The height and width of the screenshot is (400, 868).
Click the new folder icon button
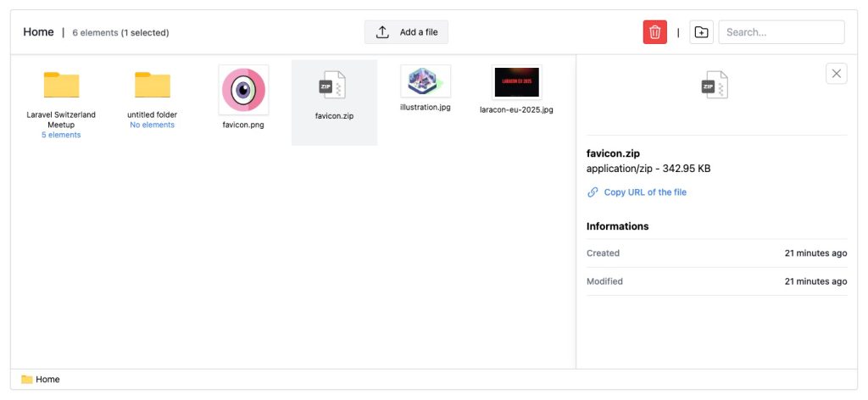click(x=701, y=32)
